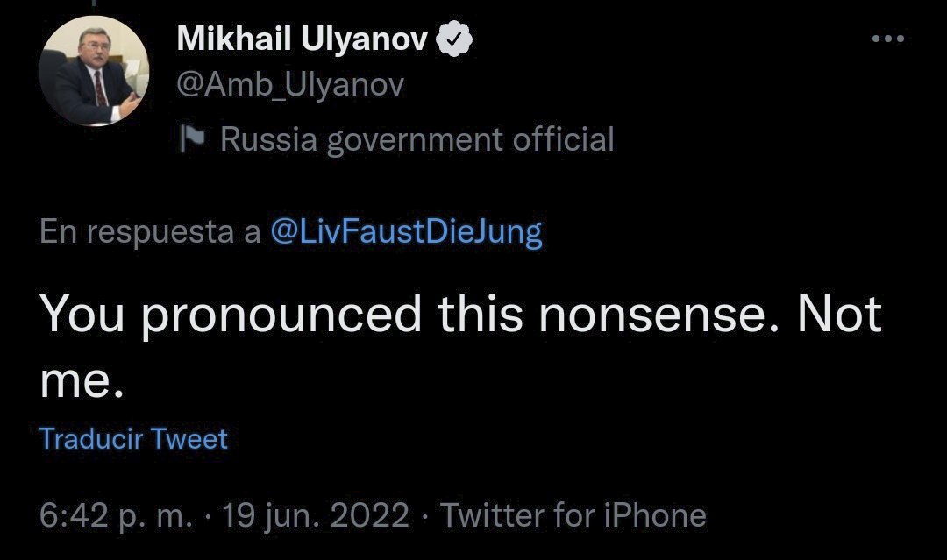Open the Twitter for iPhone source label

pyautogui.click(x=573, y=516)
